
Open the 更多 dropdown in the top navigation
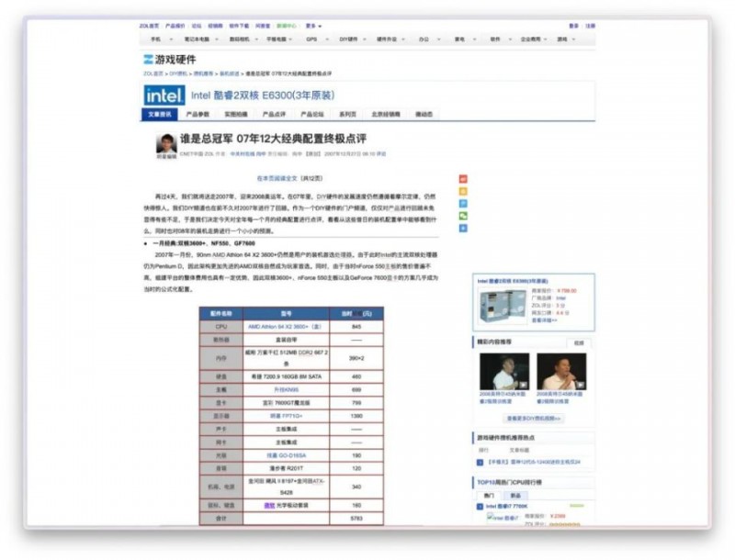(x=311, y=26)
